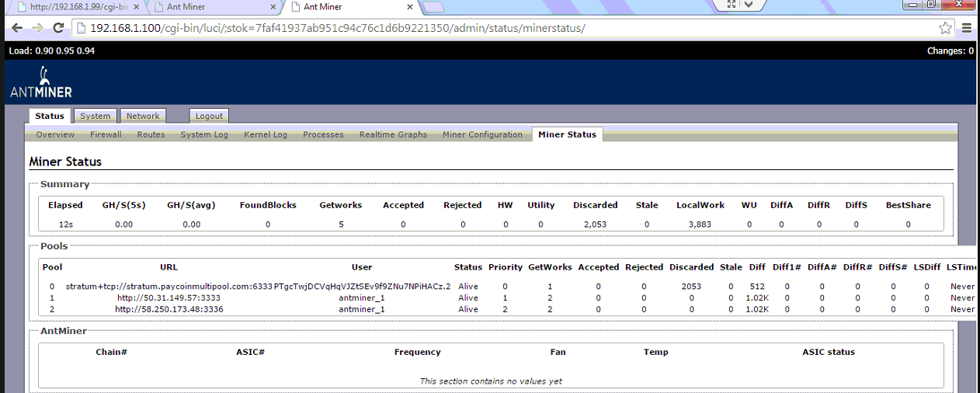
Task: Click the AntMiner logo
Action: pos(41,82)
